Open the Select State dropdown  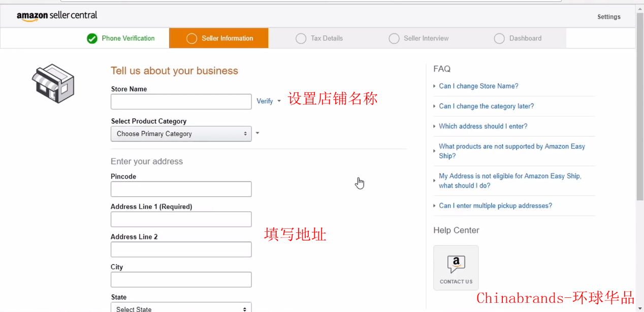click(181, 308)
